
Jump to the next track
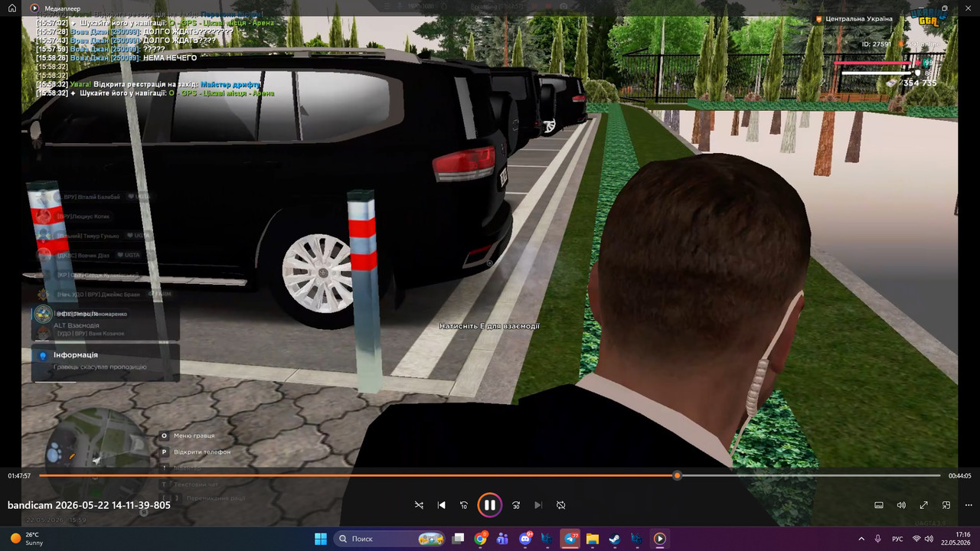pos(538,505)
